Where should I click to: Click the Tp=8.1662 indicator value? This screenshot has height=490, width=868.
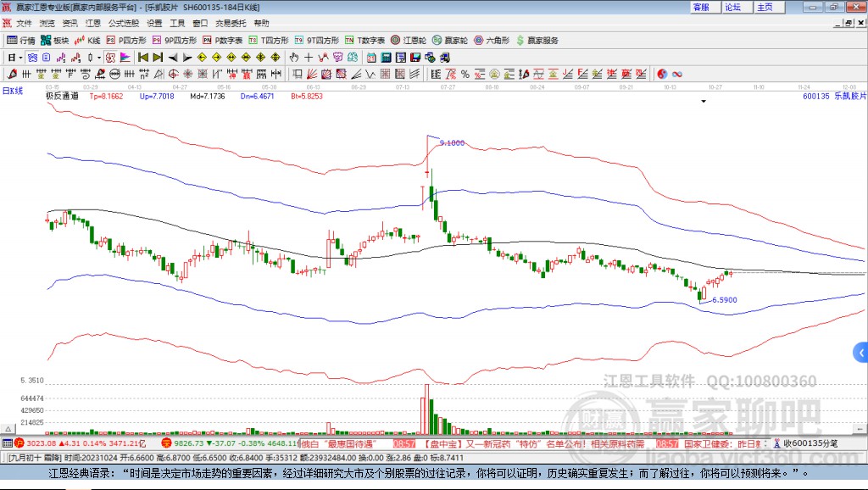[x=106, y=97]
